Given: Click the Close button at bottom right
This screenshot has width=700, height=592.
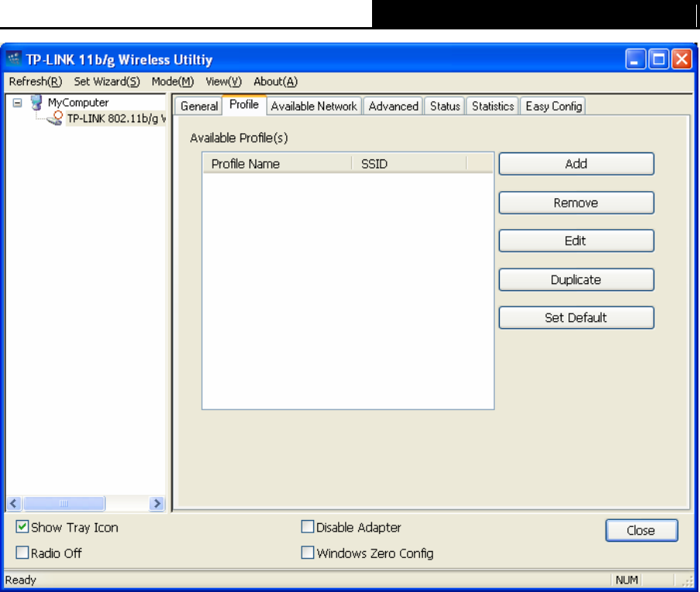Looking at the screenshot, I should (x=641, y=530).
